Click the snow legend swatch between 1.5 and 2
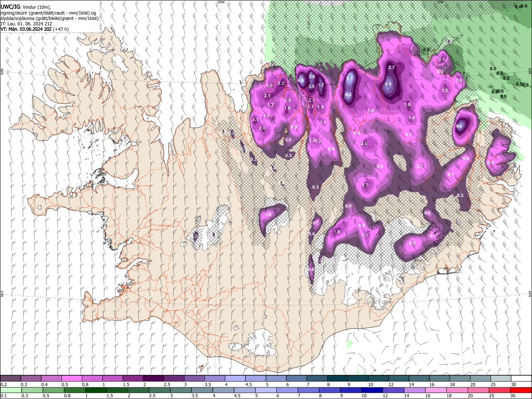This screenshot has width=532, height=399. pos(133,379)
